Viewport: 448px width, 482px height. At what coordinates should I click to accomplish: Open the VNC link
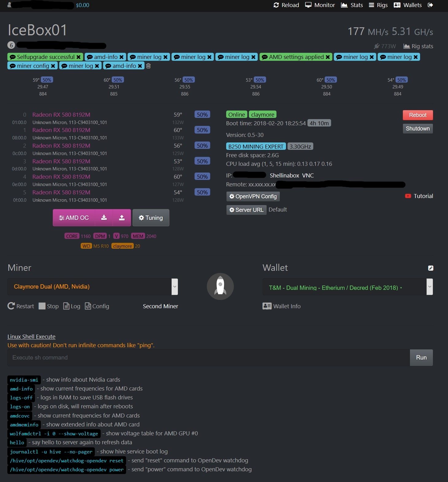tap(308, 175)
